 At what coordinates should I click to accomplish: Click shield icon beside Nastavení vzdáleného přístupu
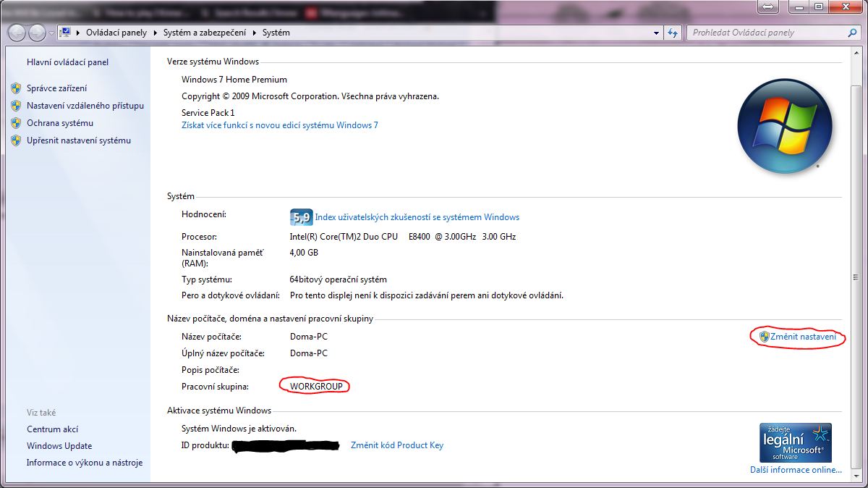[x=16, y=106]
